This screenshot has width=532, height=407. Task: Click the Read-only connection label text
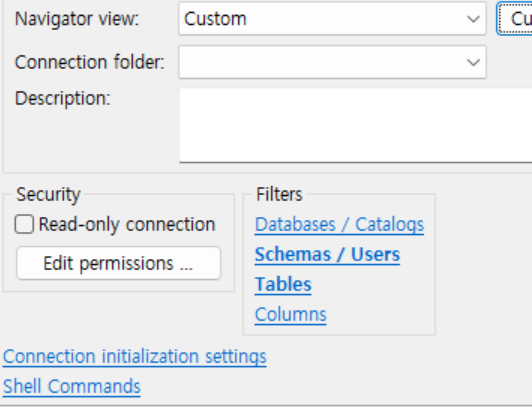pos(127,225)
